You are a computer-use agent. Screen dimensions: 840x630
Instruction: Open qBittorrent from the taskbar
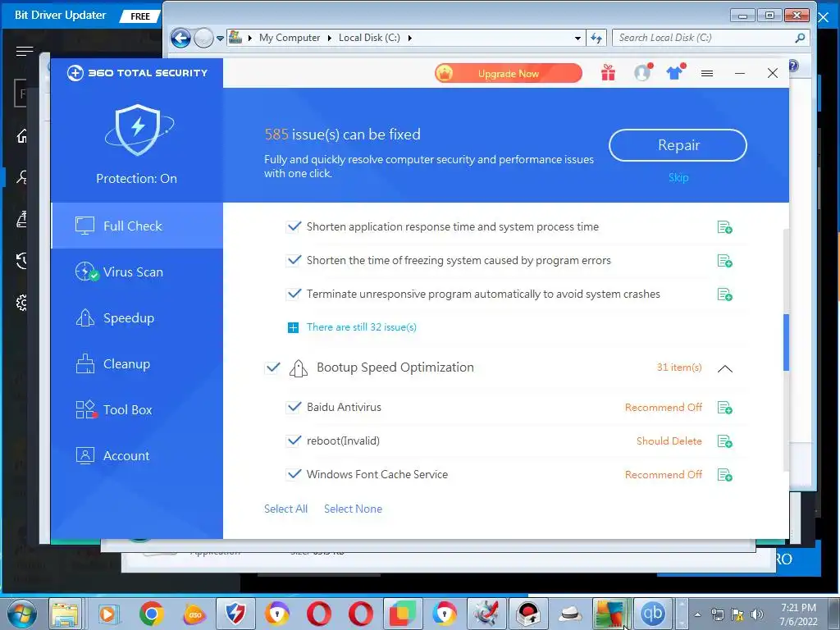coord(652,614)
